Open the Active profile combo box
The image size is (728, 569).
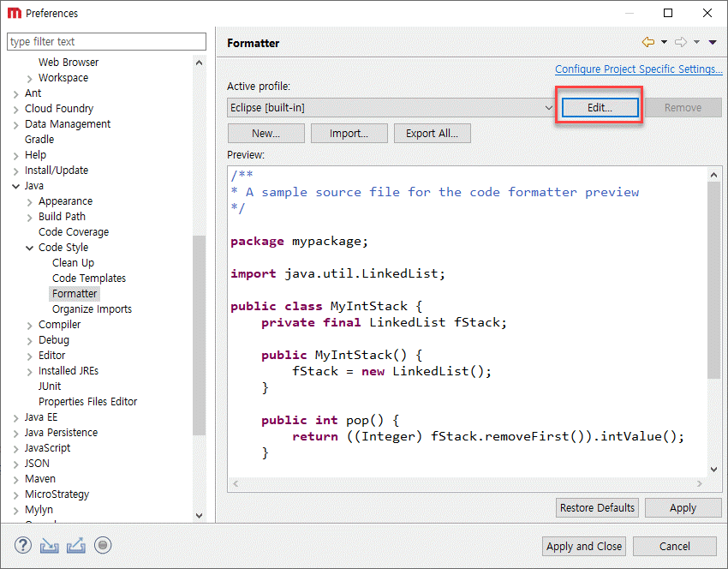tap(391, 108)
